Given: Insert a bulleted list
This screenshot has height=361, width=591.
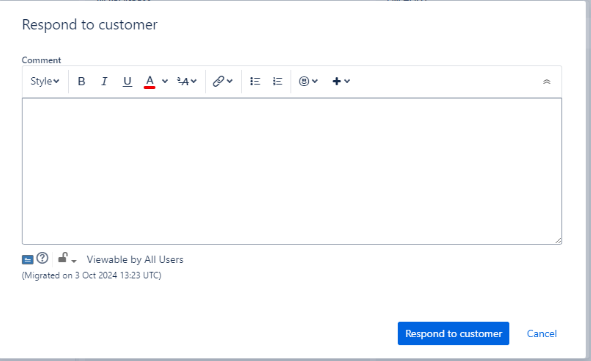Looking at the screenshot, I should pyautogui.click(x=255, y=81).
